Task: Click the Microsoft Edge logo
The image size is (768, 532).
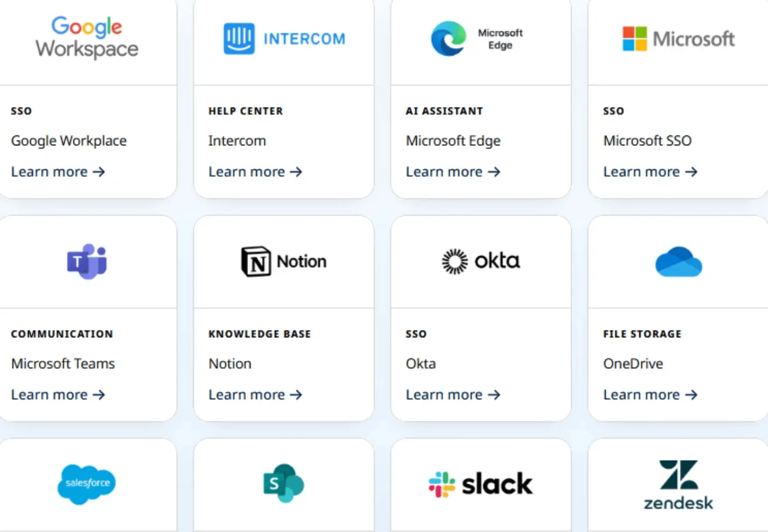Action: click(477, 38)
